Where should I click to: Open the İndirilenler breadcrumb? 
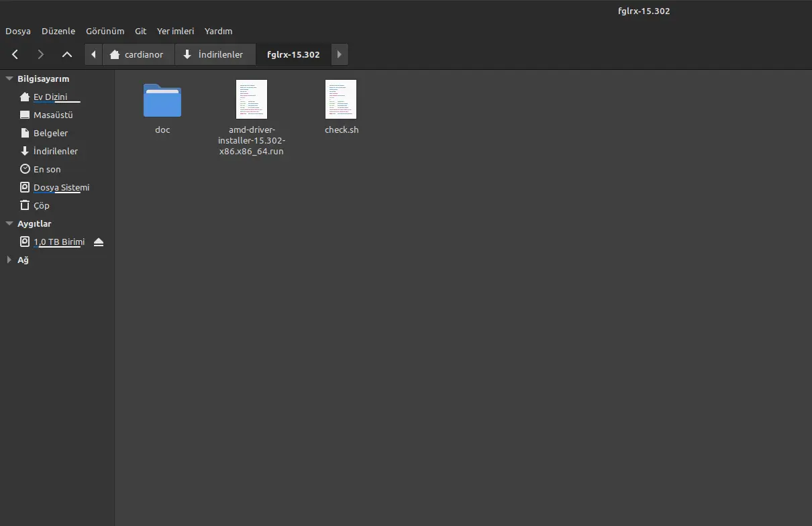tap(215, 54)
